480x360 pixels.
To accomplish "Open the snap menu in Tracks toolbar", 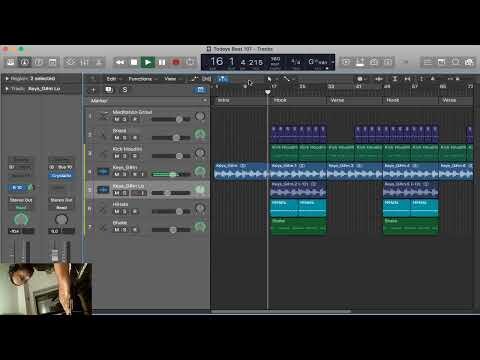I will pyautogui.click(x=361, y=79).
